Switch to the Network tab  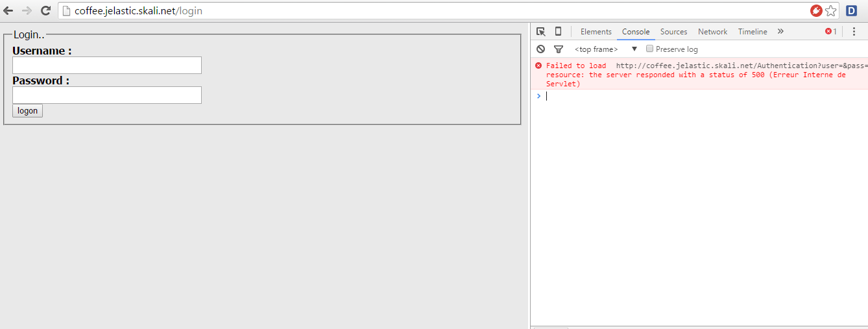tap(712, 32)
